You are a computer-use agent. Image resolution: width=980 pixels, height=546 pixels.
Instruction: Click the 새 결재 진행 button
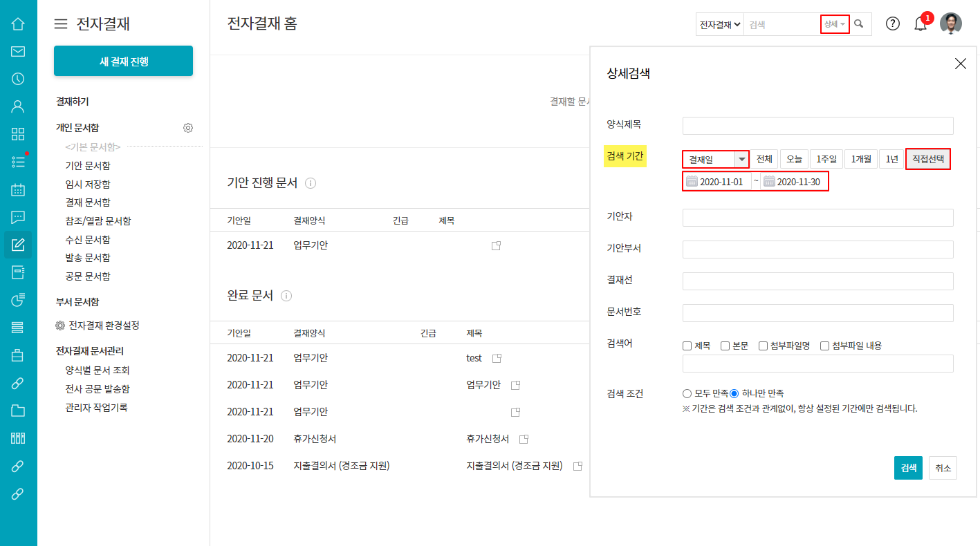tap(123, 62)
